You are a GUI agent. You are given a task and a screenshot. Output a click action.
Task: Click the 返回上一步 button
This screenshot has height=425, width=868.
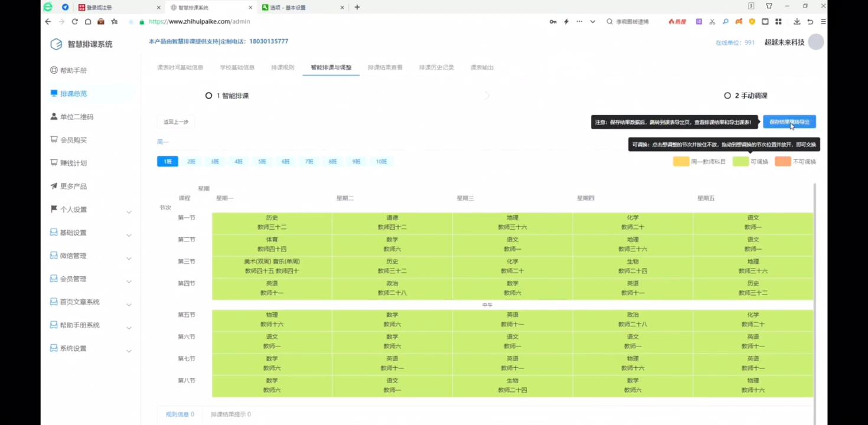pyautogui.click(x=175, y=122)
